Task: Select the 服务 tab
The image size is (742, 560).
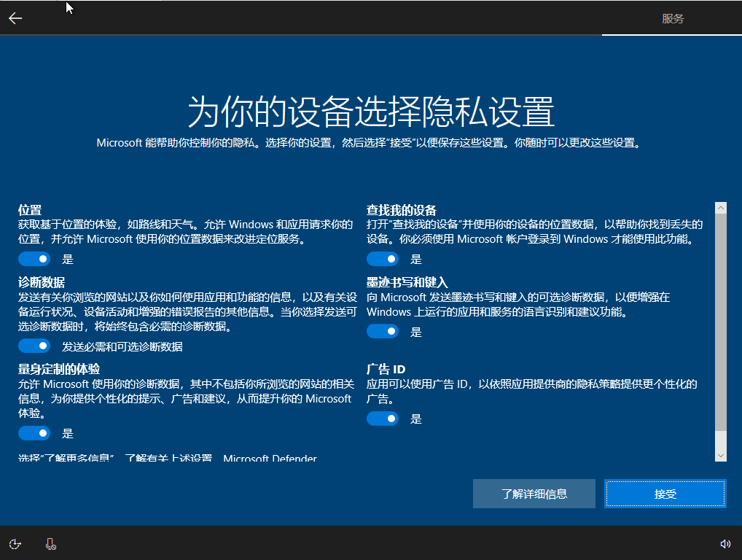Action: point(673,18)
